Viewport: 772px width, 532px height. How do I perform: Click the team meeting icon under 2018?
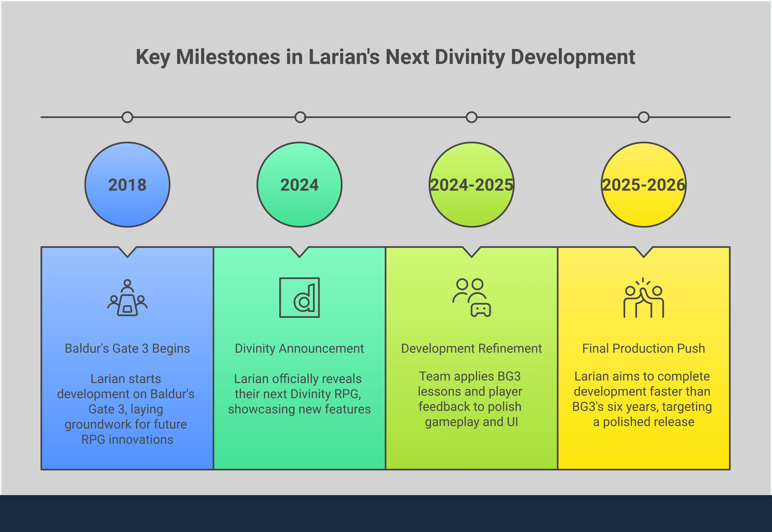pyautogui.click(x=127, y=298)
